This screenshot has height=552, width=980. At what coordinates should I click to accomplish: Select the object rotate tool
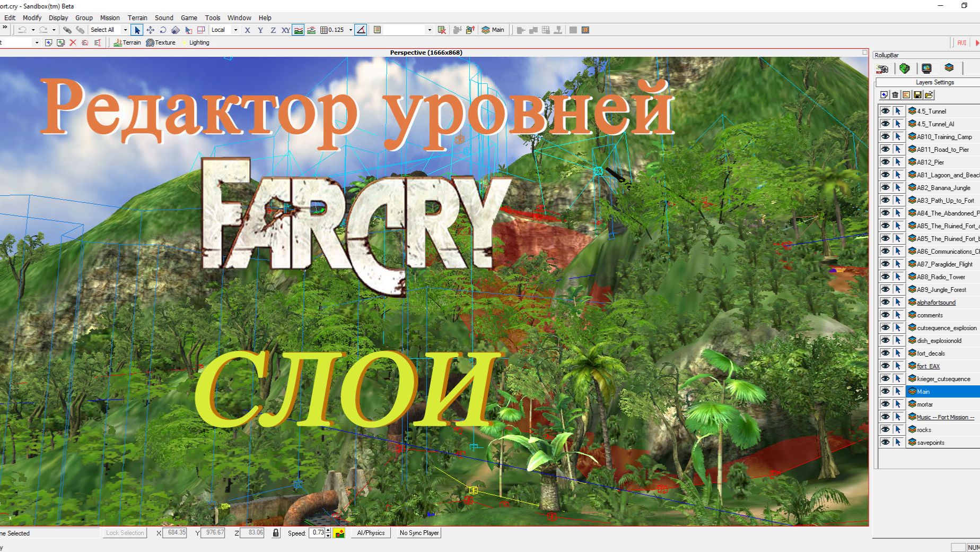point(162,30)
